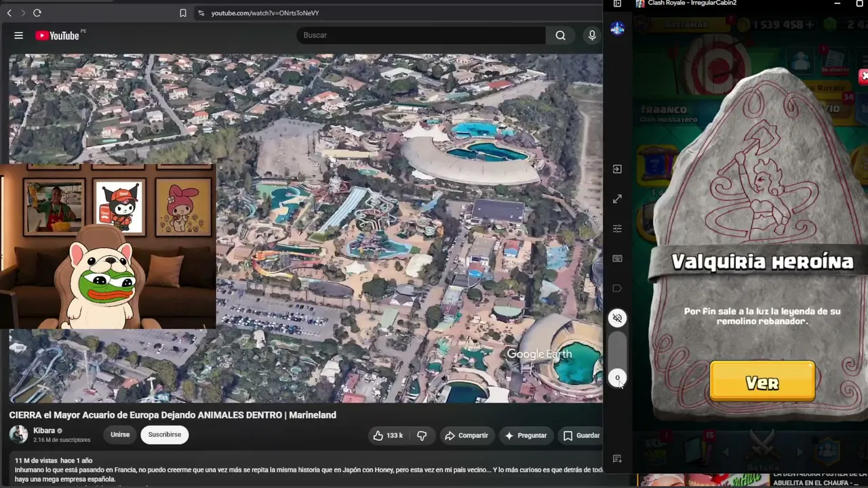
Task: Toggle sidebar panel icon near Clash Royale title
Action: pos(617,3)
